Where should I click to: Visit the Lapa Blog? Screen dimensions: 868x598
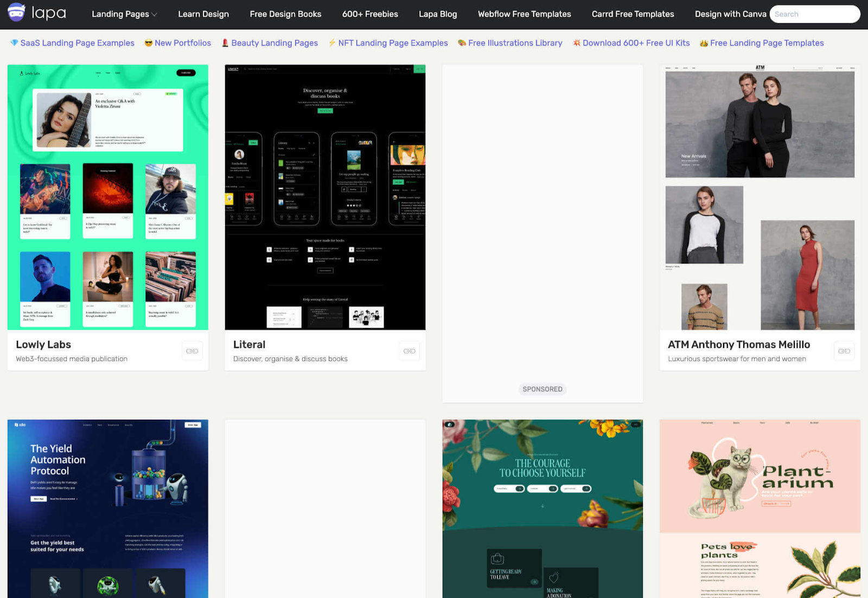438,14
